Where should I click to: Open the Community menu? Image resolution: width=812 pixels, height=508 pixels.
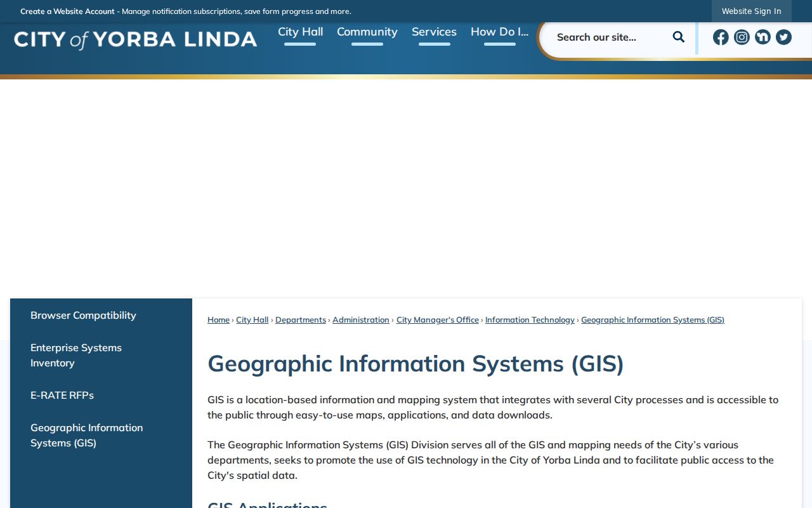(367, 32)
